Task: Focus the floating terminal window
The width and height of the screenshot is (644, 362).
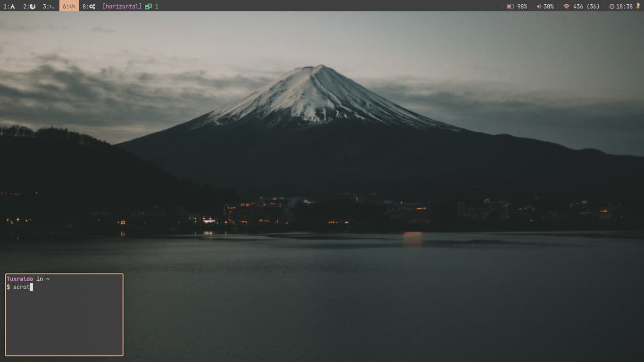Action: click(64, 315)
